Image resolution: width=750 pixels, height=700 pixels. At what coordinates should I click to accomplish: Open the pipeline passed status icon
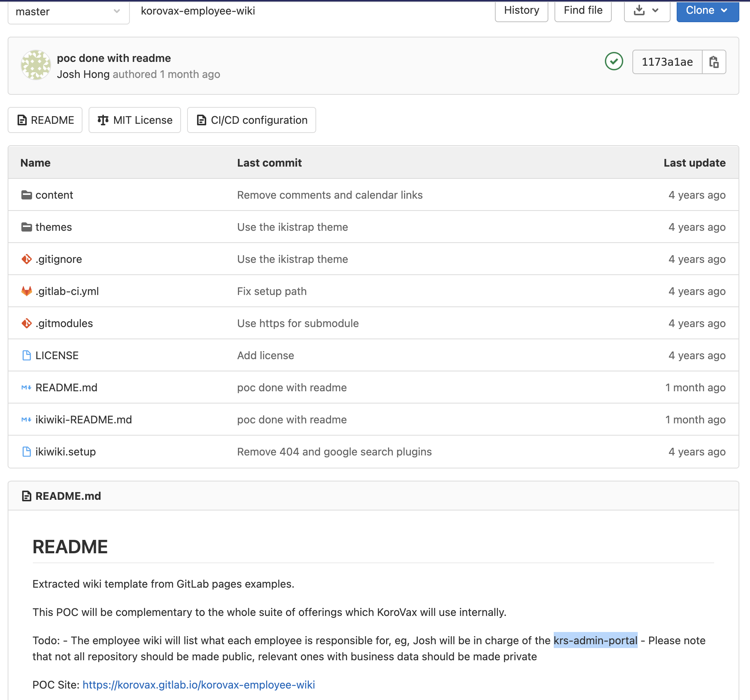(x=614, y=62)
